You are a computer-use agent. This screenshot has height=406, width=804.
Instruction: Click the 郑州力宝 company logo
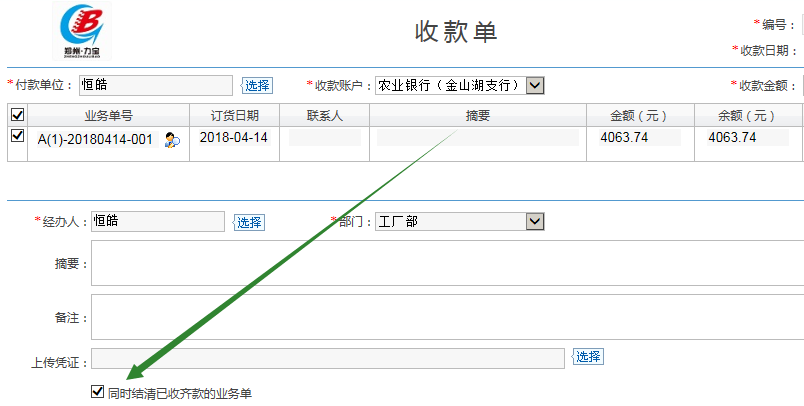[87, 32]
